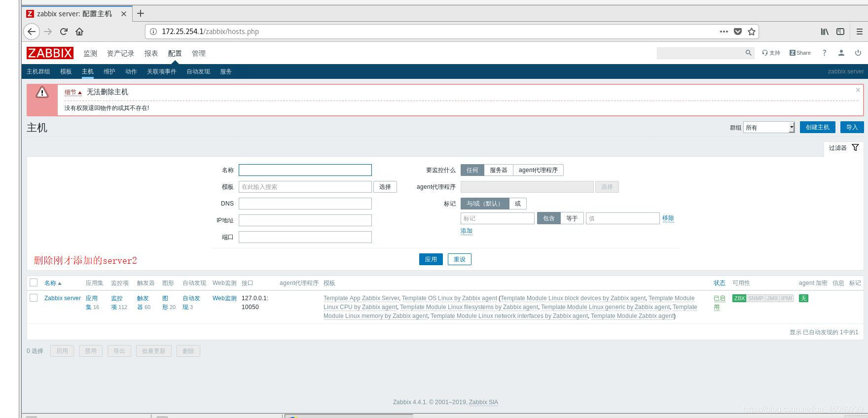Open Share link in header
This screenshot has width=868, height=418.
(x=800, y=53)
